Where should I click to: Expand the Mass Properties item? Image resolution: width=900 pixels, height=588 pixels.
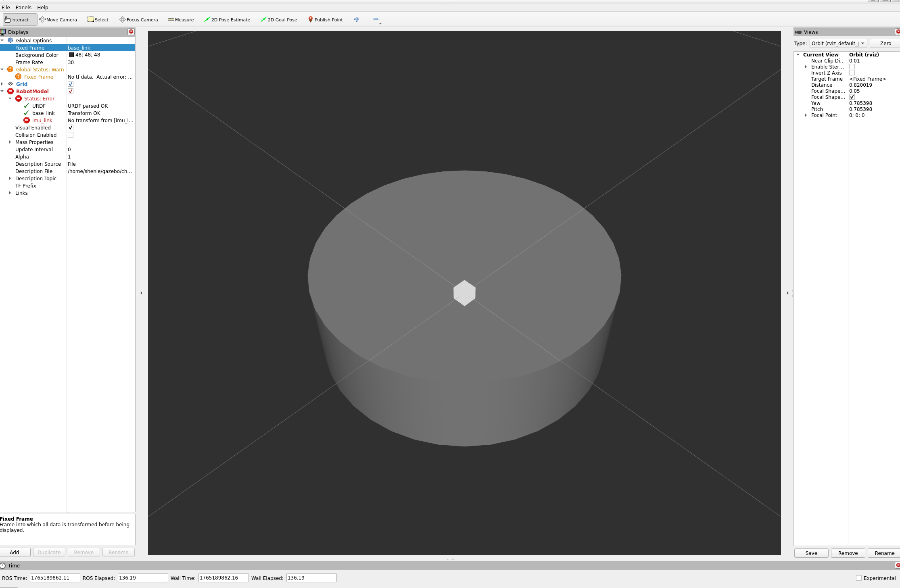click(10, 142)
